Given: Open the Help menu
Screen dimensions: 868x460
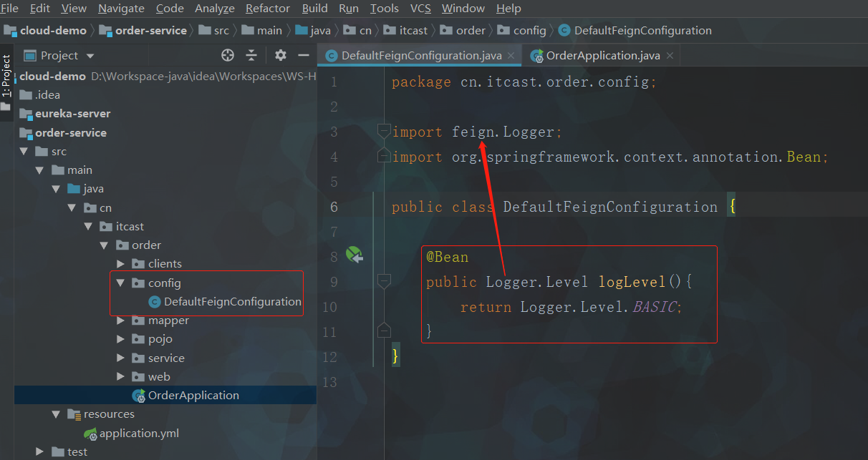Looking at the screenshot, I should point(508,9).
